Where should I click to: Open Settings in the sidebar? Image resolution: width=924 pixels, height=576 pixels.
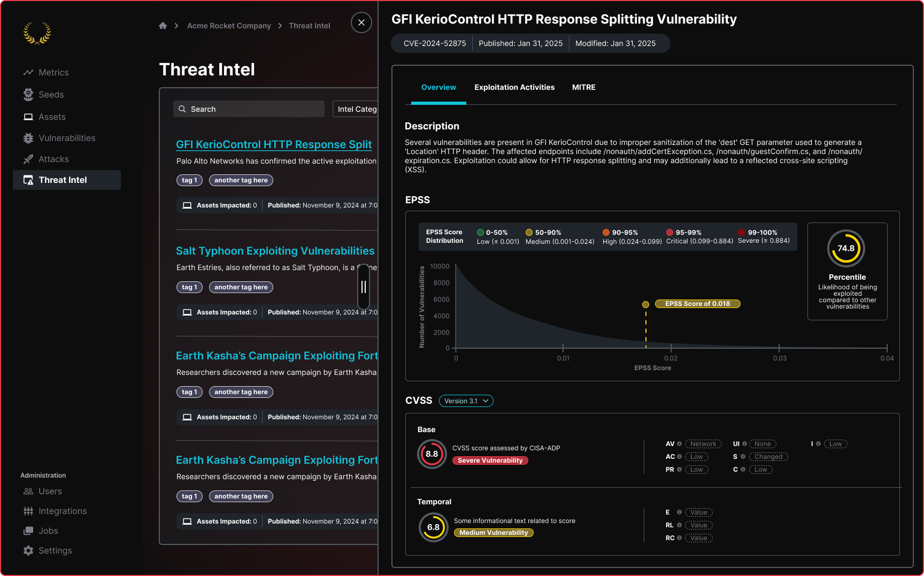click(55, 550)
